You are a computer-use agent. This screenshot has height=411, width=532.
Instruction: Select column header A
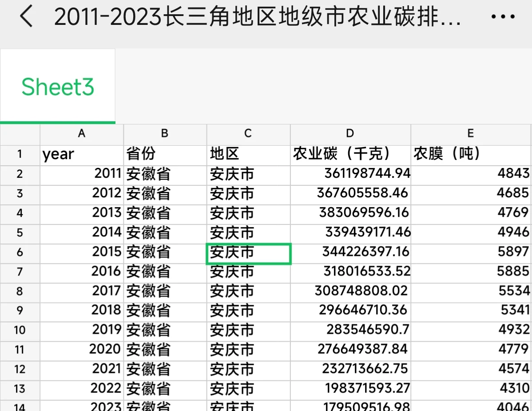click(x=81, y=134)
